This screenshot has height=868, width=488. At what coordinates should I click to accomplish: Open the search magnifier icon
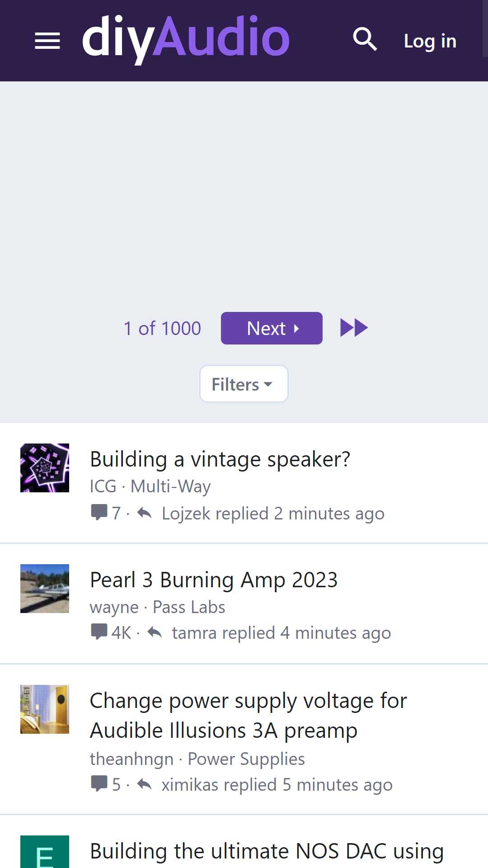coord(365,39)
